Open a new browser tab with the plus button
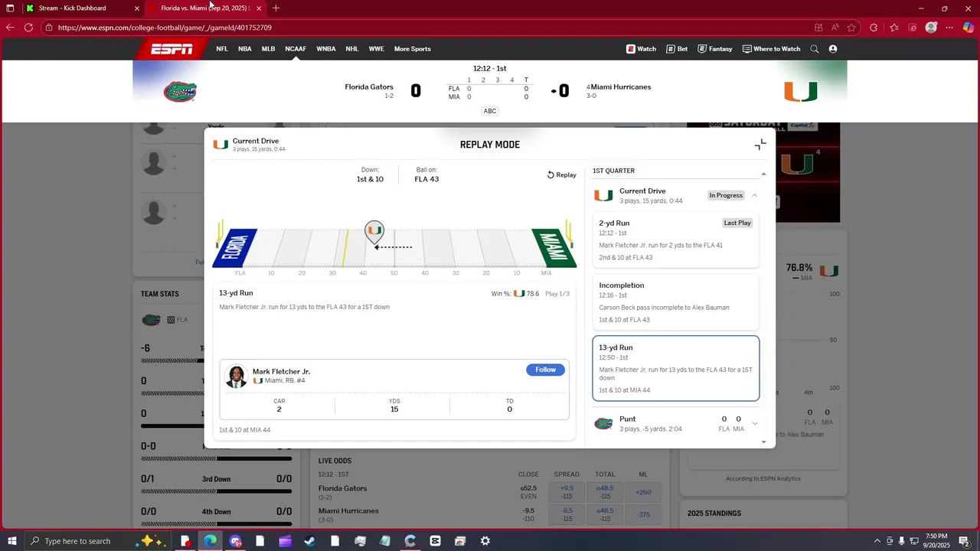Image resolution: width=980 pixels, height=551 pixels. click(x=276, y=8)
